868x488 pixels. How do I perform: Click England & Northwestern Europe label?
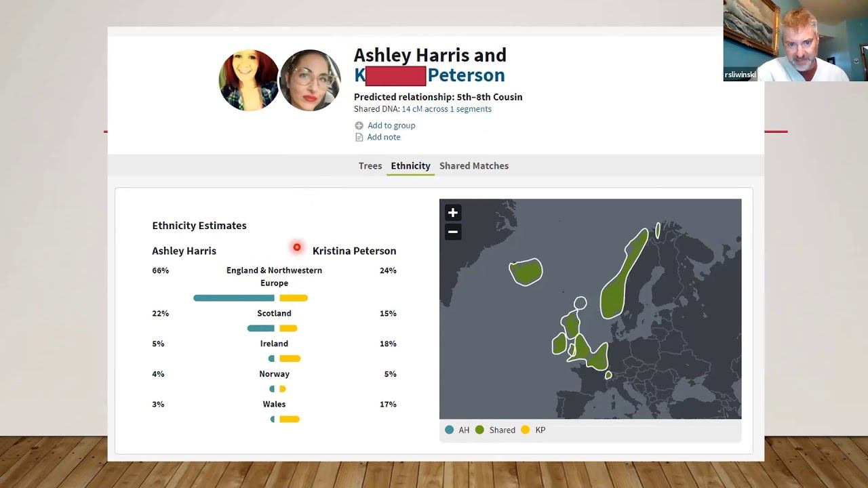pos(274,277)
